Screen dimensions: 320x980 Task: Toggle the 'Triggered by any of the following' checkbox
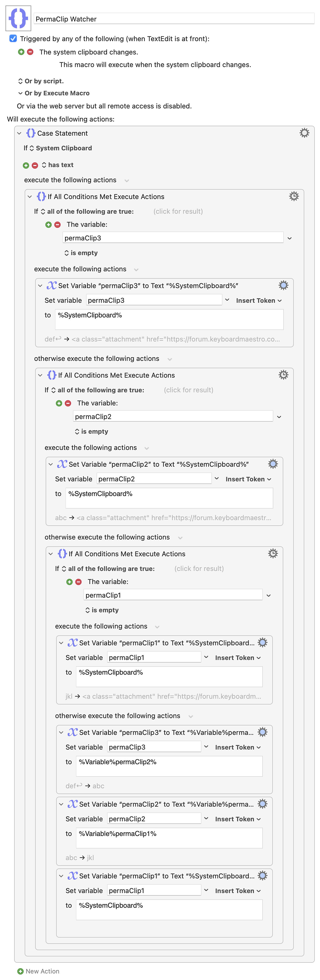(x=13, y=38)
